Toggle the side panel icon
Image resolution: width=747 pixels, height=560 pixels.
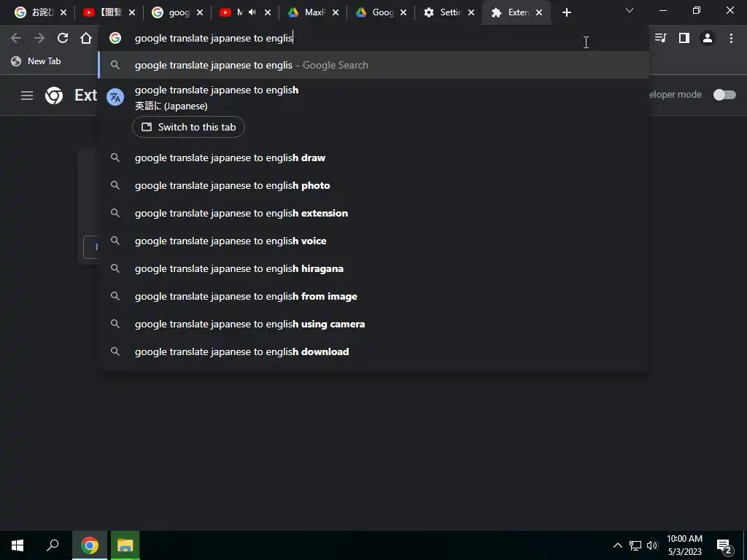point(684,38)
